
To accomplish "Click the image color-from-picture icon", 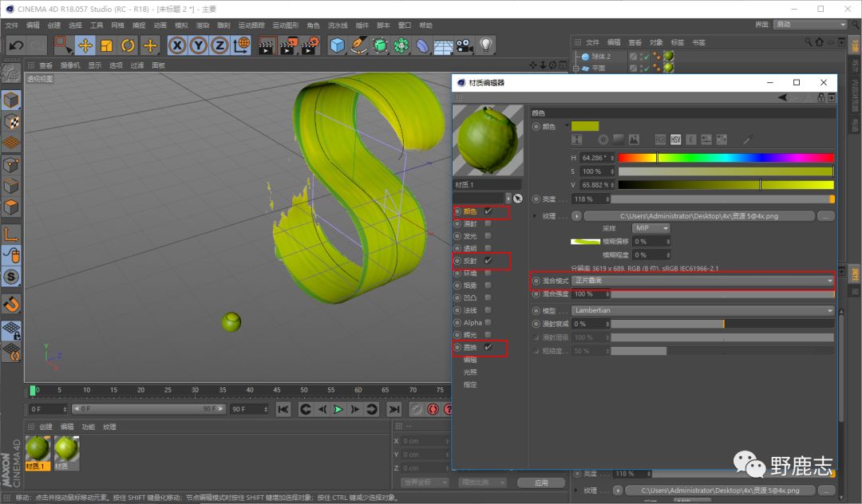I will [x=634, y=140].
